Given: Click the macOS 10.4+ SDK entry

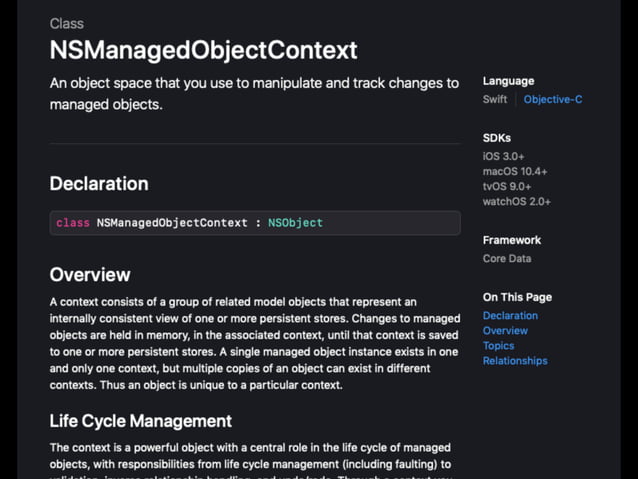Looking at the screenshot, I should 515,172.
